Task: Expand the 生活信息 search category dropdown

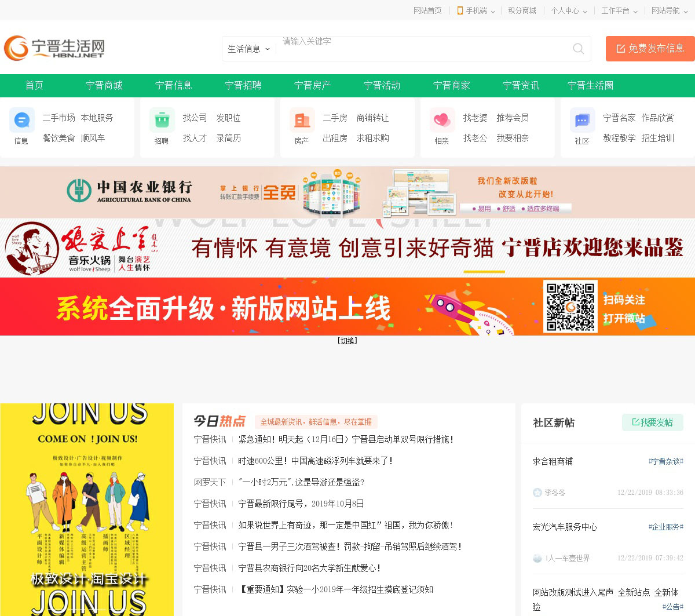Action: 249,49
